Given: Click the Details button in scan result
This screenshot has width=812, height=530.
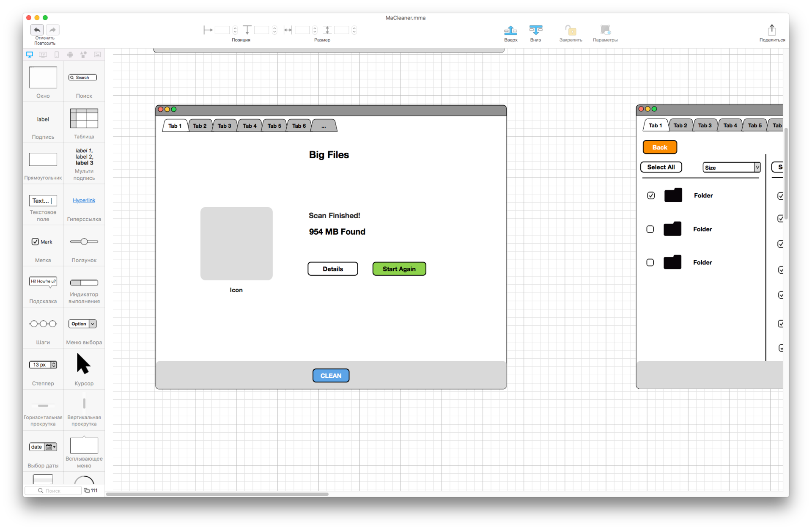Looking at the screenshot, I should 332,269.
